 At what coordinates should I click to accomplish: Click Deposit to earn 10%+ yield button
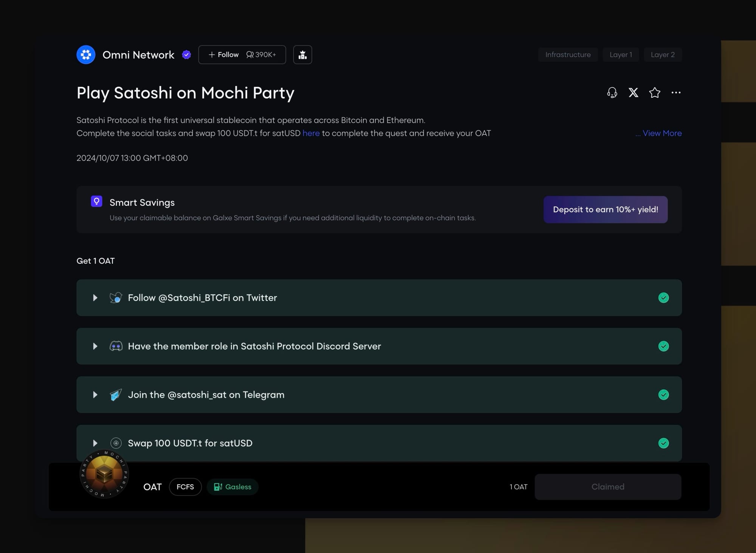coord(605,209)
